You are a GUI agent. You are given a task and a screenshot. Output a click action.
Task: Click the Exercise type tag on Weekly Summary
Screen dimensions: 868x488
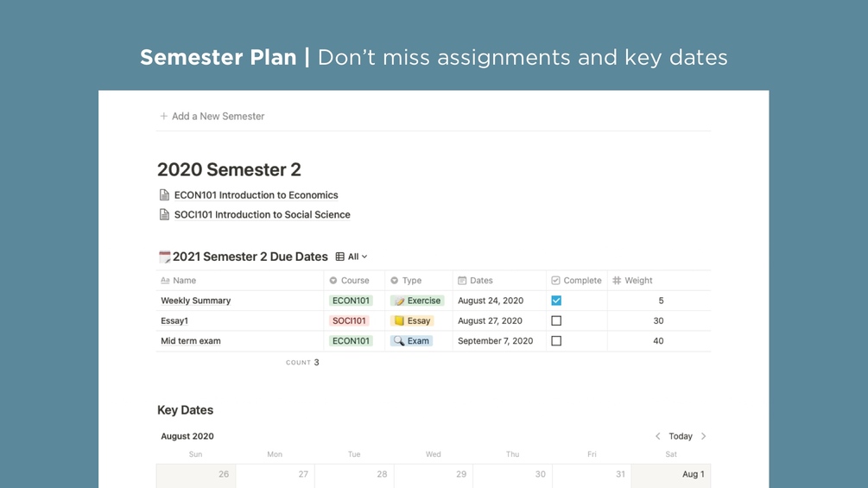click(417, 301)
